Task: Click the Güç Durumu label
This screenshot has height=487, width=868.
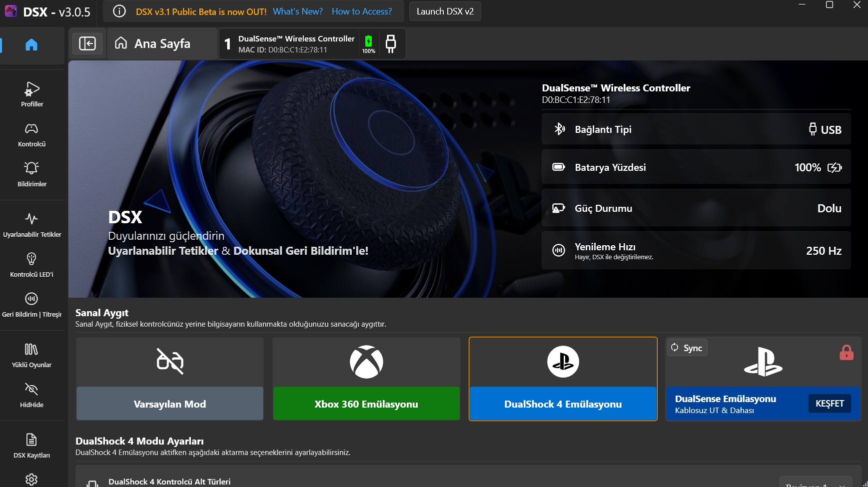Action: coord(604,208)
